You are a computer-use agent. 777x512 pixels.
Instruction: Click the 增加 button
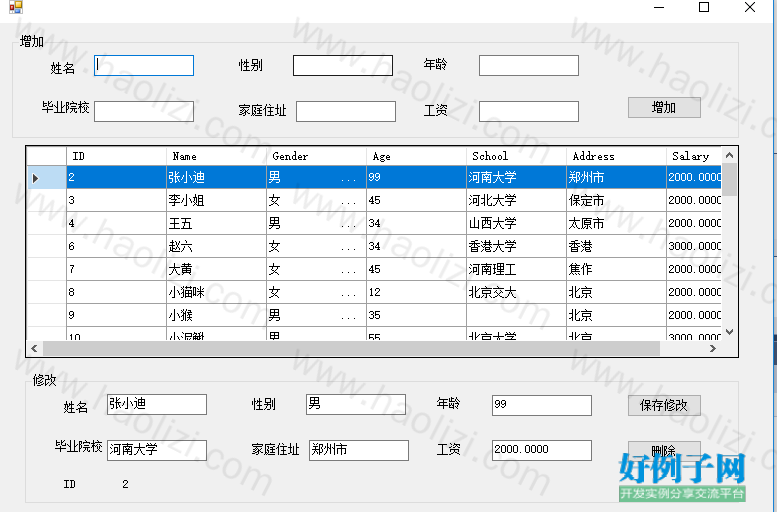[x=664, y=108]
